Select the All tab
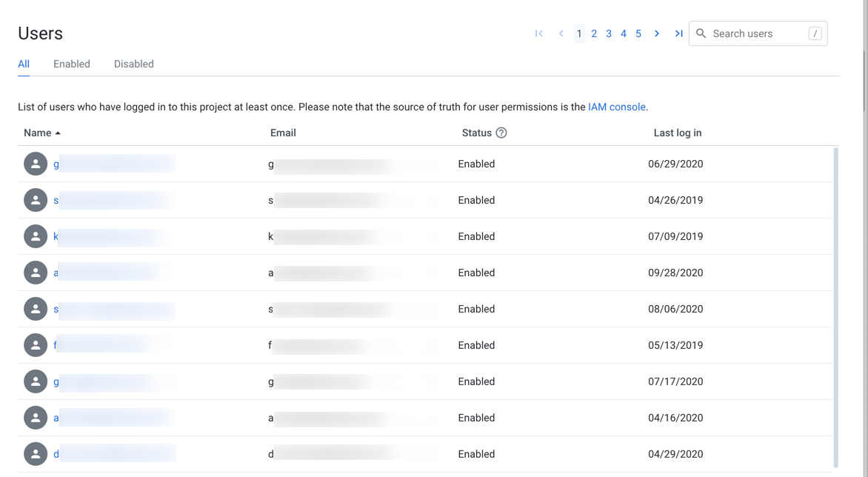868x477 pixels. (24, 64)
